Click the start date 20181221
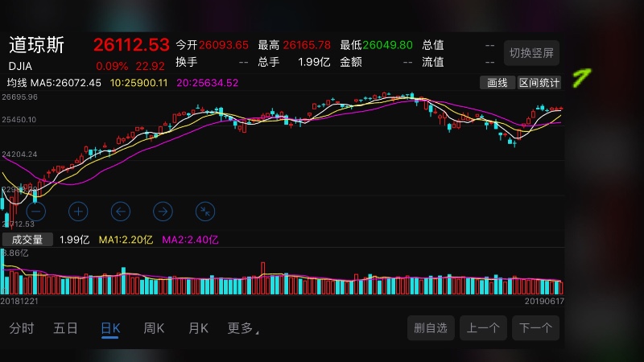644x362 pixels. point(19,301)
